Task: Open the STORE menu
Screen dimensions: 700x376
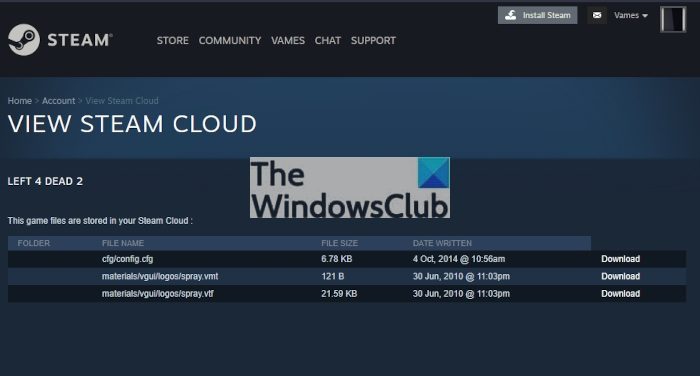Action: (172, 41)
